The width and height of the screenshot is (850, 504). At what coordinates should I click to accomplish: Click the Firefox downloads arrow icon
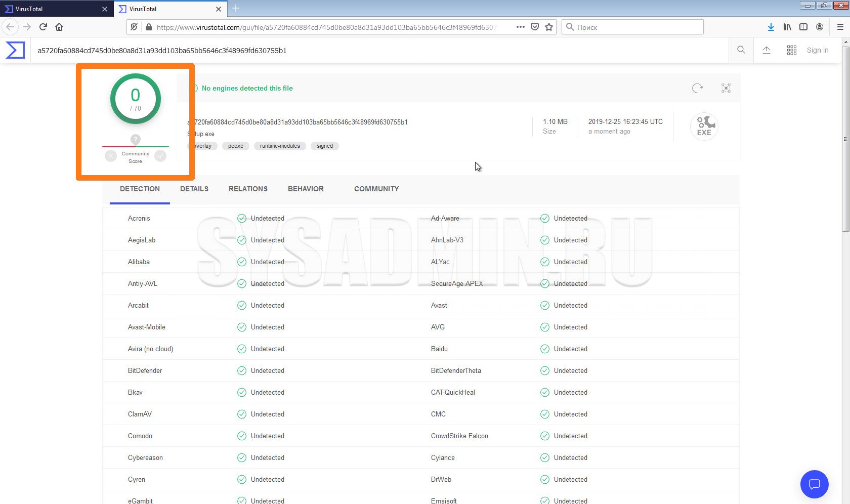coord(771,27)
